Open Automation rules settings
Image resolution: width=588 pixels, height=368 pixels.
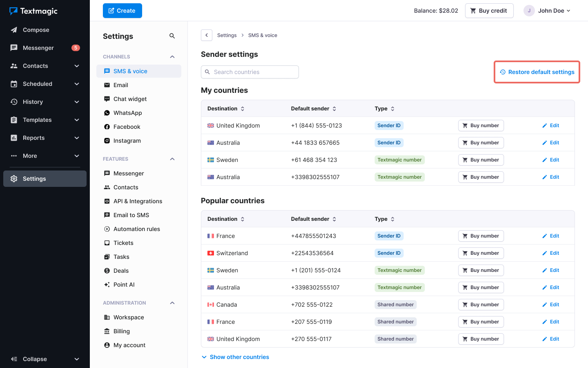click(x=136, y=229)
